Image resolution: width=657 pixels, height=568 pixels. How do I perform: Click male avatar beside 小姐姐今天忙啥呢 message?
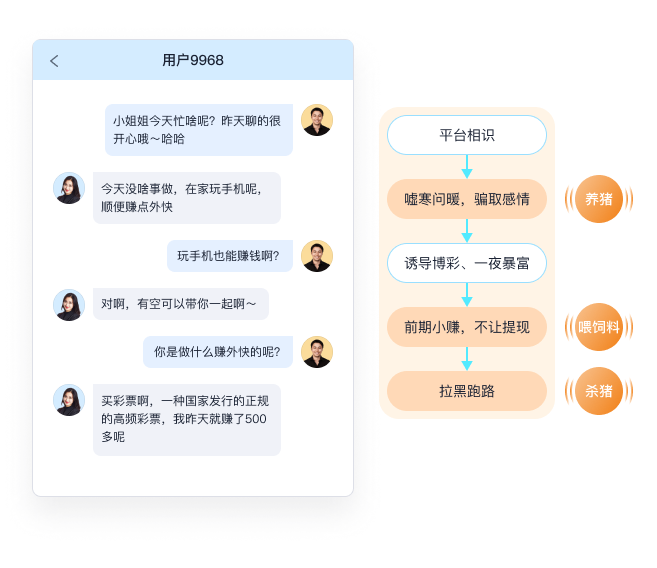317,120
